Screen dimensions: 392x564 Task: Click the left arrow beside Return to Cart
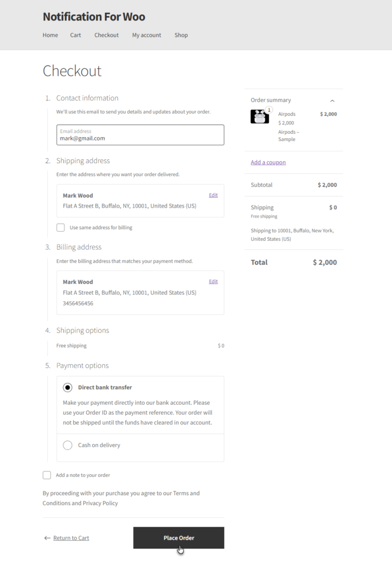(x=47, y=538)
